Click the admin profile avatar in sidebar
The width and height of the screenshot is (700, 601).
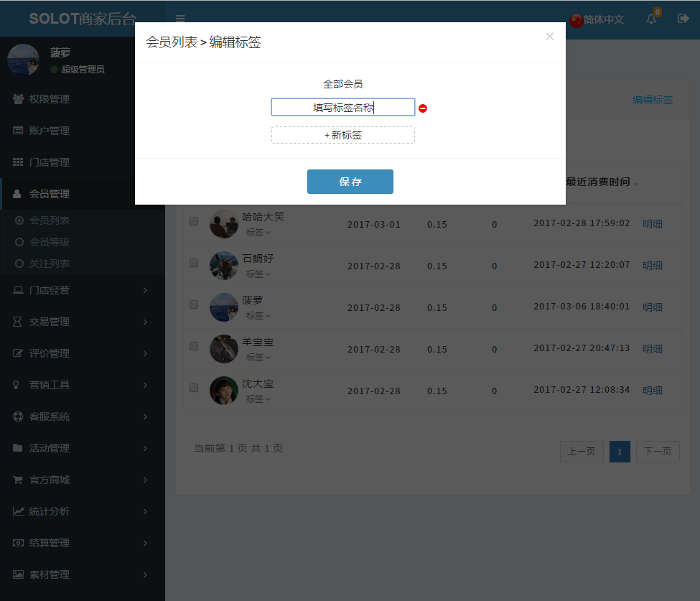click(x=24, y=60)
